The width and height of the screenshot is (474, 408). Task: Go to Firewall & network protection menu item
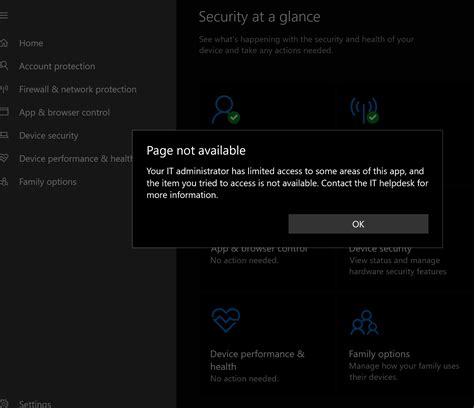pos(78,89)
